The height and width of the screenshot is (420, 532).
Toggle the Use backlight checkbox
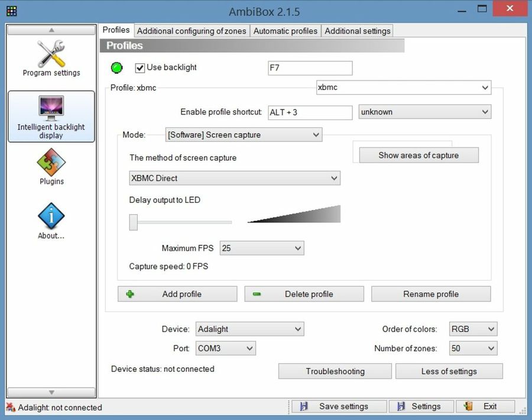tap(140, 68)
